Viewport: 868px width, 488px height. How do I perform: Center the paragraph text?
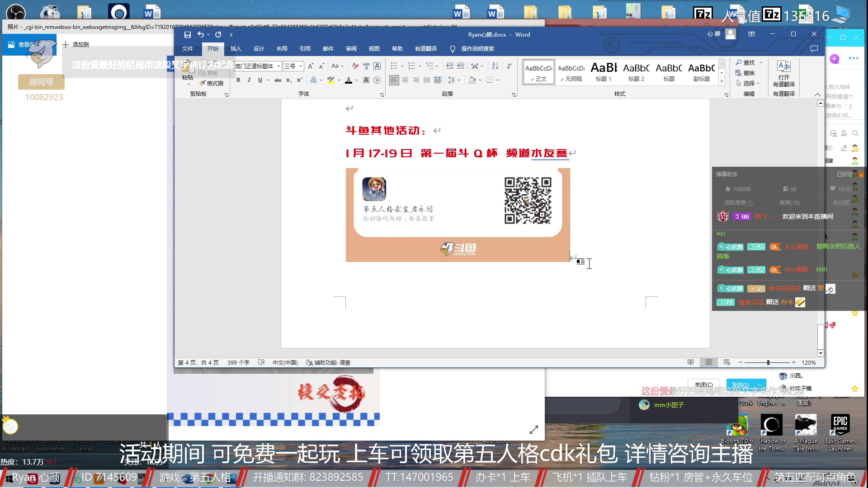point(405,80)
